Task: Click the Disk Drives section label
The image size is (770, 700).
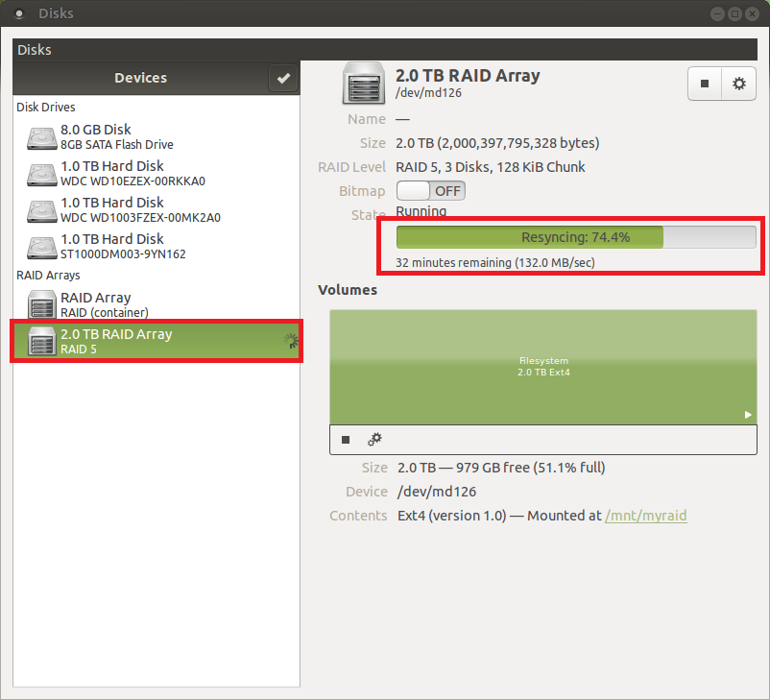Action: point(46,108)
